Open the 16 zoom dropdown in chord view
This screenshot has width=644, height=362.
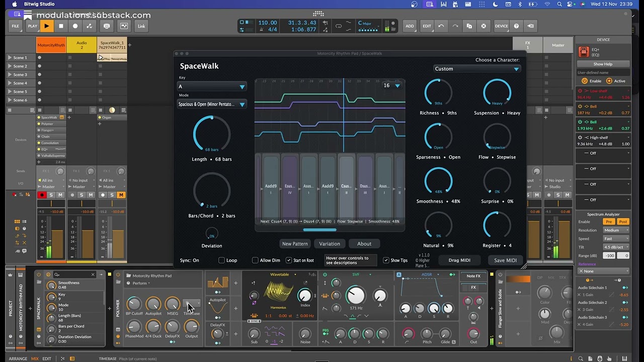tap(391, 85)
